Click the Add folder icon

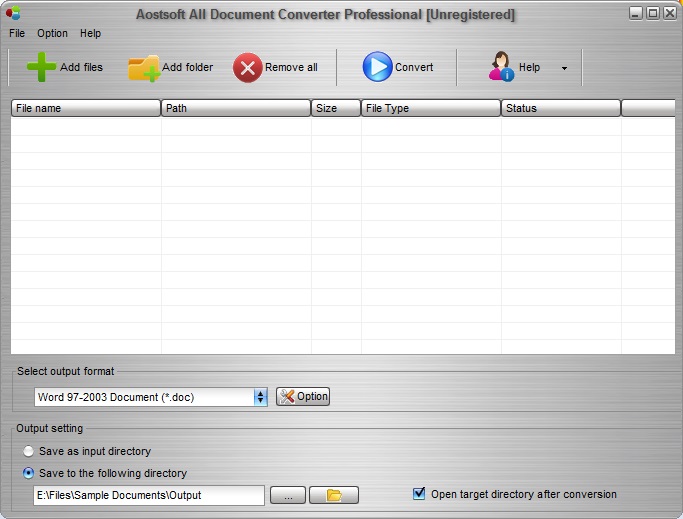(x=143, y=68)
